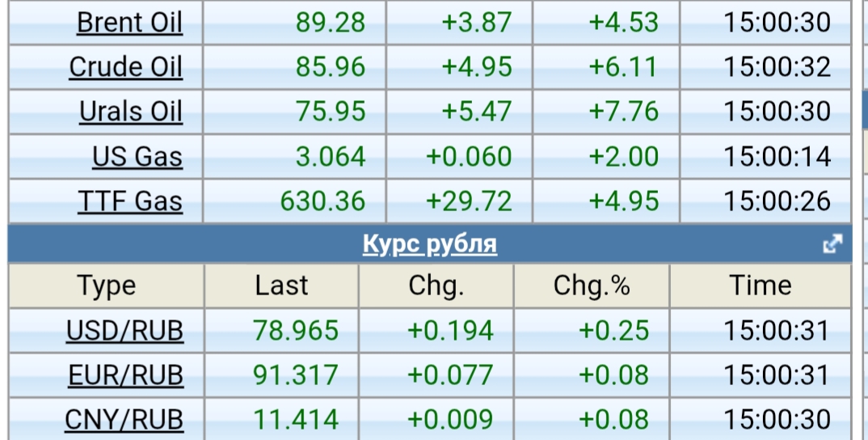Open the USD/RUB currency pair link
This screenshot has height=440, width=868.
point(124,331)
